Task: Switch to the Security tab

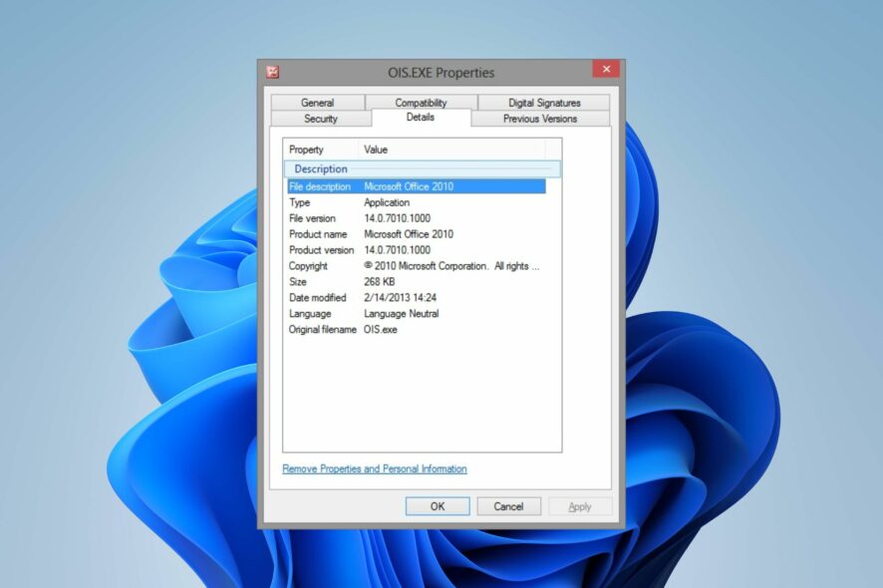Action: 321,119
